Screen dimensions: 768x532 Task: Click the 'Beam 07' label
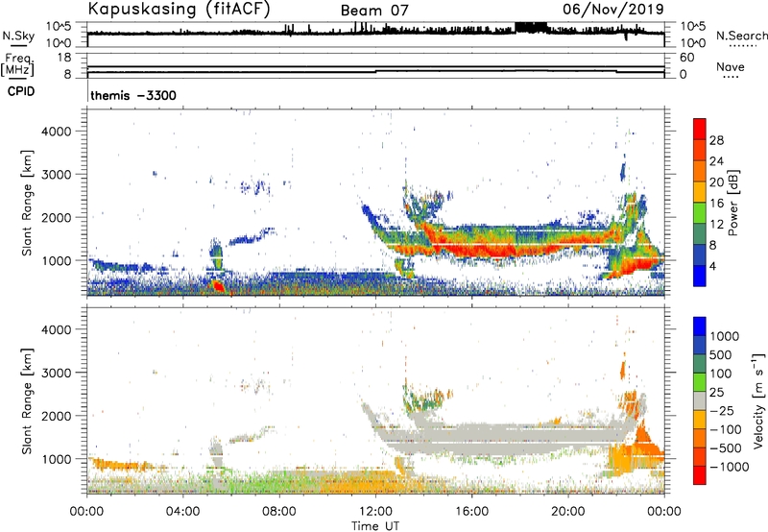(x=374, y=11)
